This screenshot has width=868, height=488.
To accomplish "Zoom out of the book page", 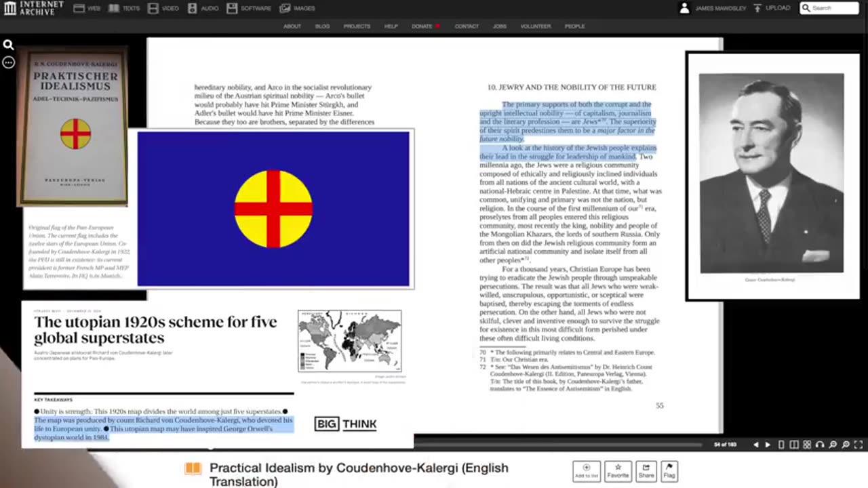I will click(x=833, y=445).
